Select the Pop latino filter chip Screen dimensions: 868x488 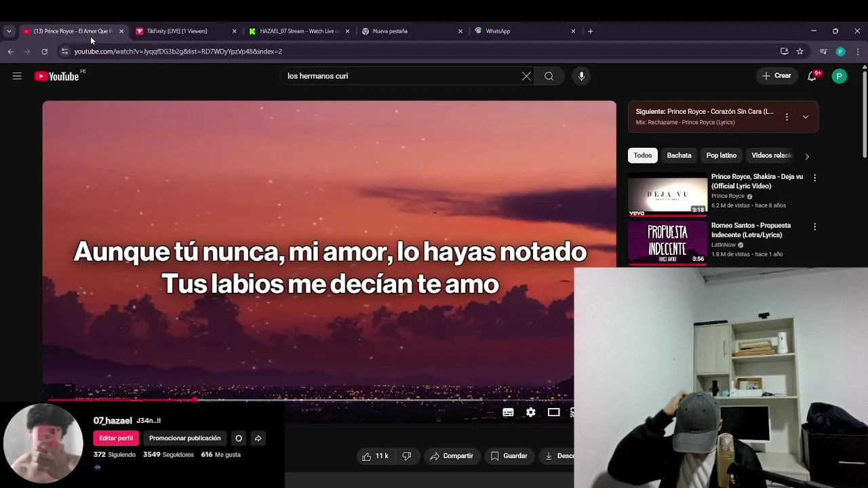pos(721,155)
